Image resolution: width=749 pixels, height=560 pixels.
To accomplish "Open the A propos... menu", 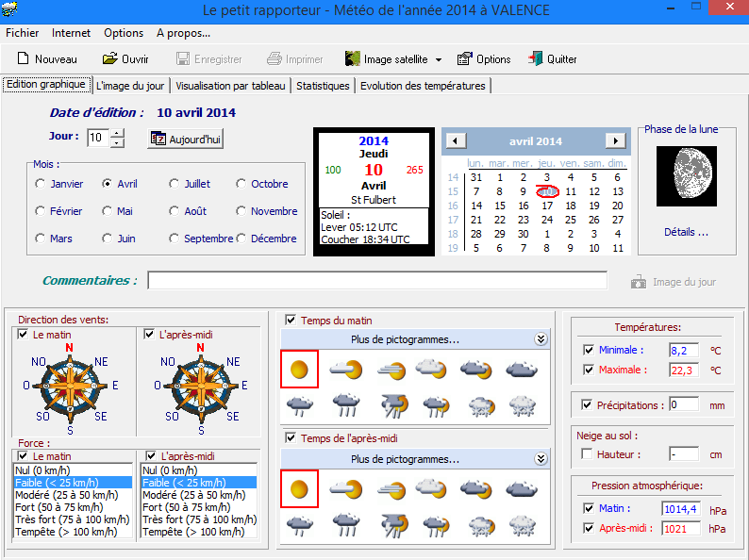I will (x=183, y=33).
